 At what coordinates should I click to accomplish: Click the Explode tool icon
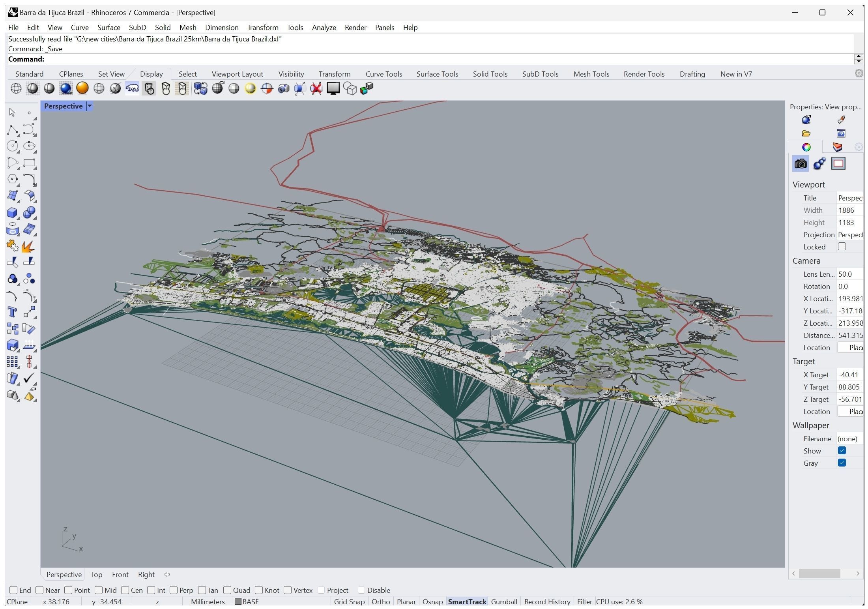point(29,246)
